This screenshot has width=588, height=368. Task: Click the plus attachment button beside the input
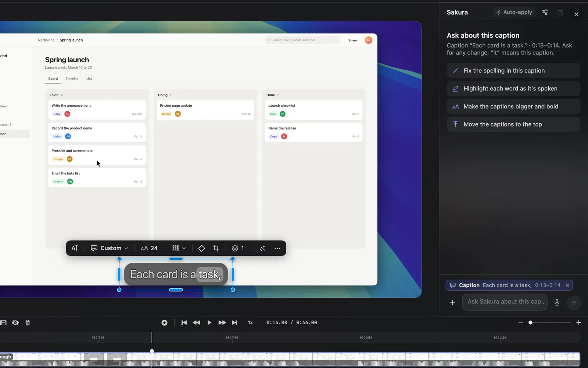[452, 302]
